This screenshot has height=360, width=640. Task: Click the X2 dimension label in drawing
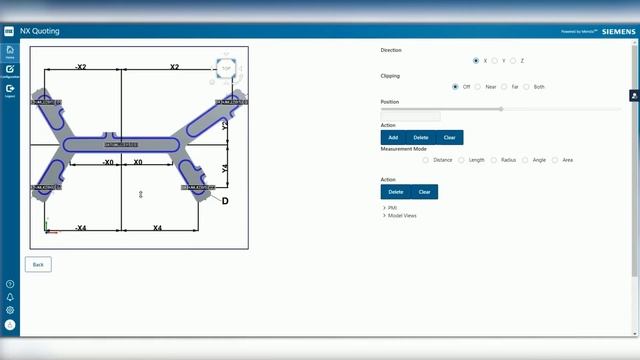175,67
